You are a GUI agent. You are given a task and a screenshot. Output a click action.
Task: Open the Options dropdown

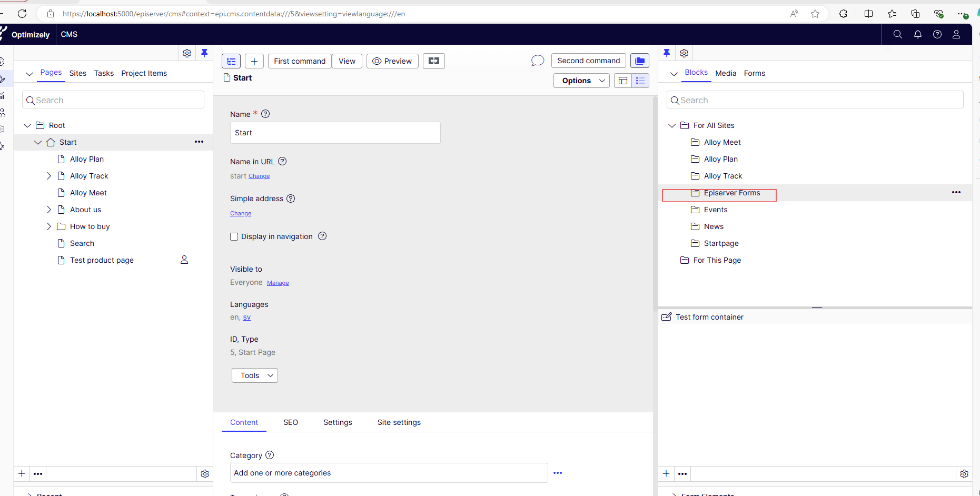tap(581, 81)
